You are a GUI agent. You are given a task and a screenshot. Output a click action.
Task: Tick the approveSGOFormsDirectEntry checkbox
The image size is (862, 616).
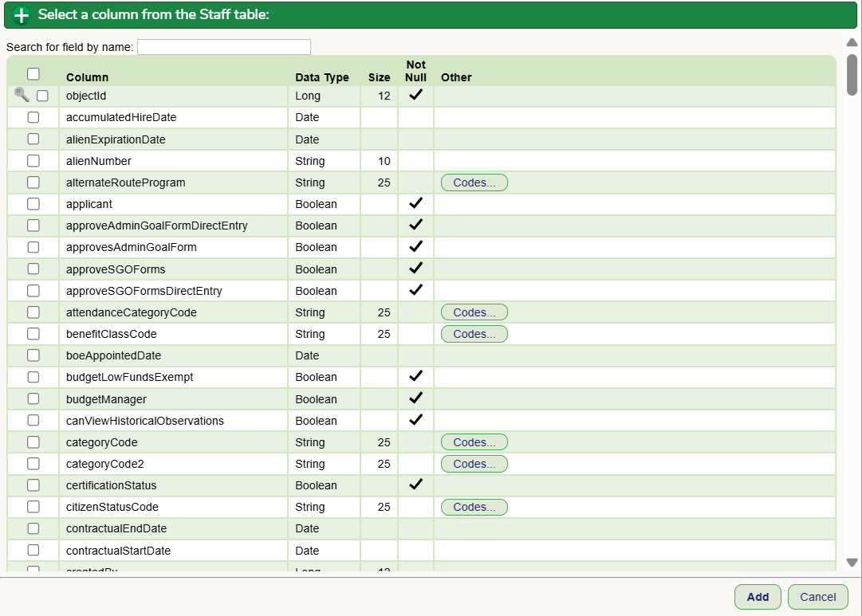(x=33, y=290)
